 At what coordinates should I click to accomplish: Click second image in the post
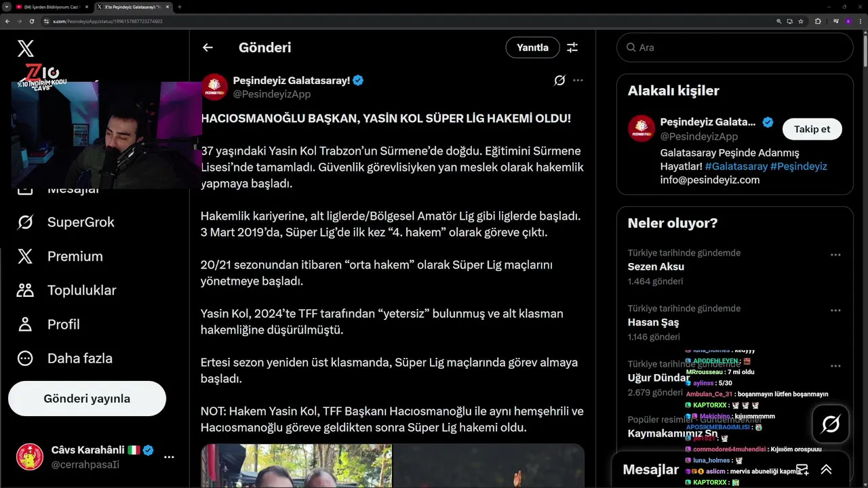tap(489, 466)
